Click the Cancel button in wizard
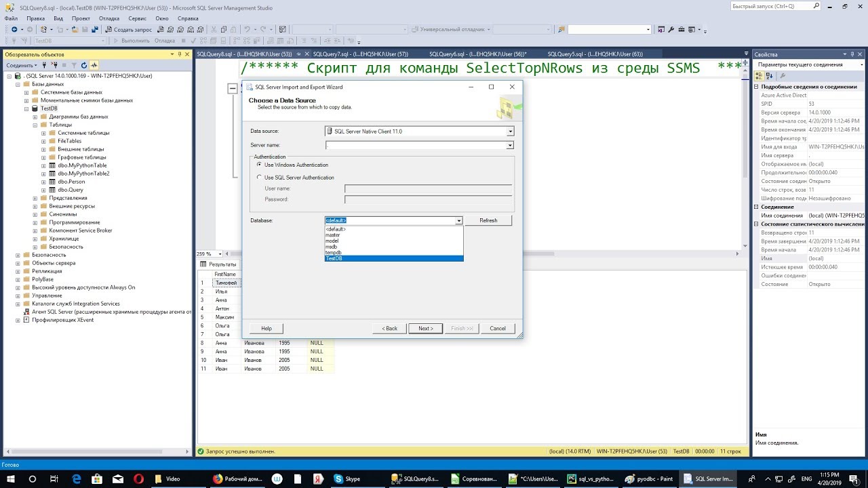This screenshot has width=868, height=488. 498,328
